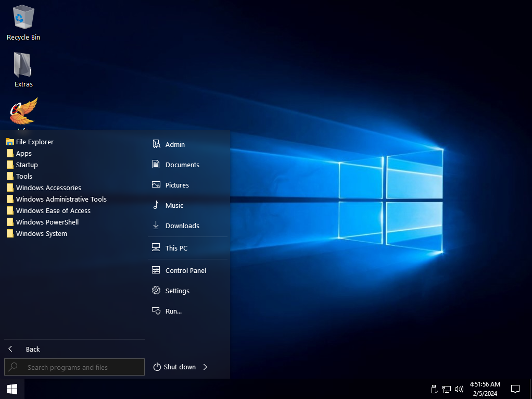Expand the Windows Accessories folder
532x399 pixels.
point(48,188)
